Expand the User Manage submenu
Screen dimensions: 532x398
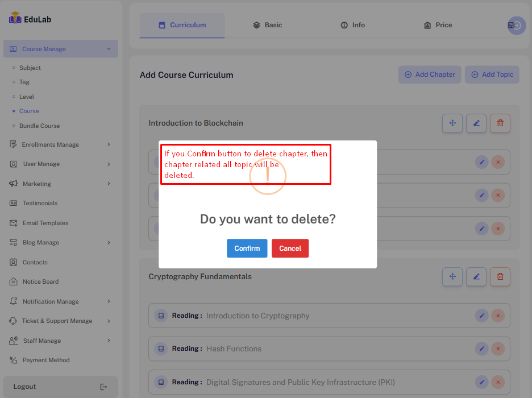click(109, 164)
